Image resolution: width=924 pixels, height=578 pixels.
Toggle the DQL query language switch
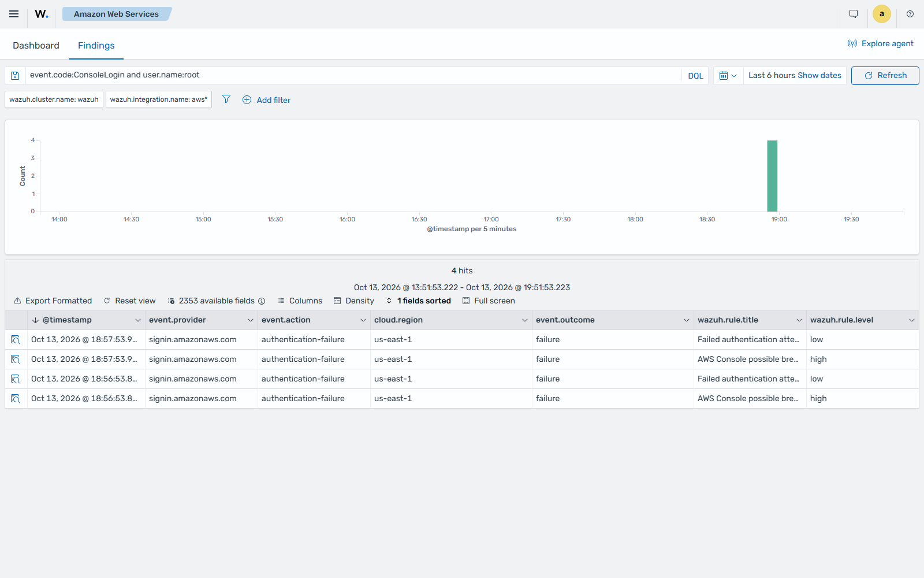coord(695,76)
